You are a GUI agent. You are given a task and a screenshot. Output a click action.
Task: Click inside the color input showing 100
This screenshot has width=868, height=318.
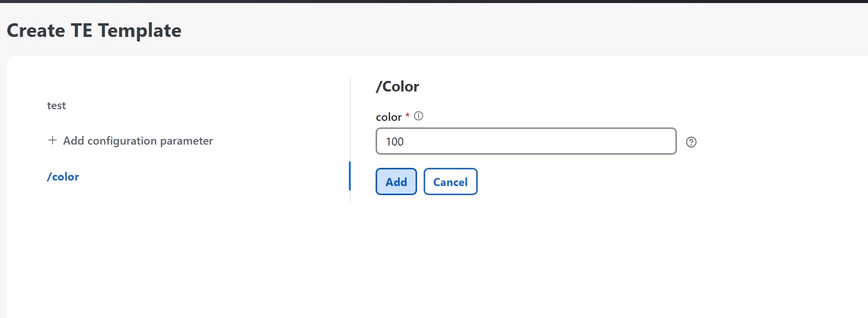[525, 141]
